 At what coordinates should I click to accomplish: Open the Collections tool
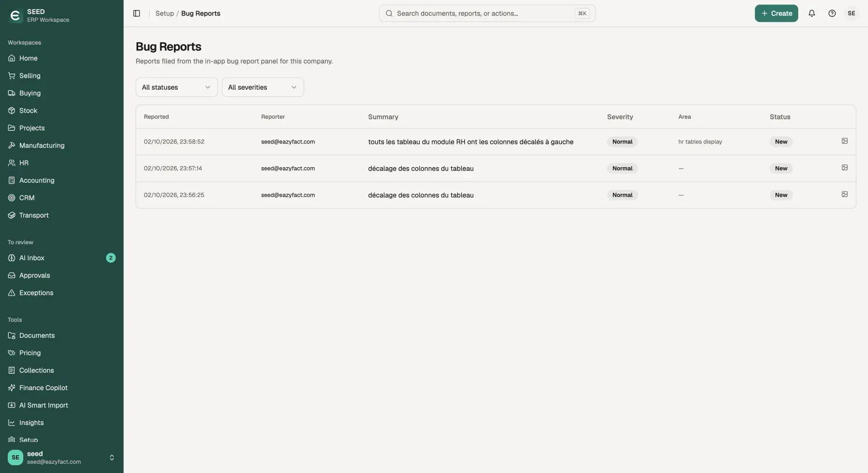(x=62, y=370)
